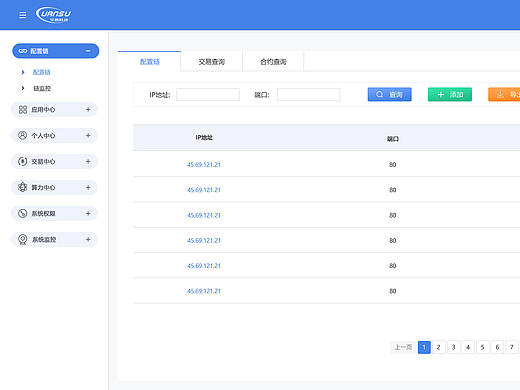Click the 系统监控 webcam icon
This screenshot has height=390, width=520.
(22, 239)
